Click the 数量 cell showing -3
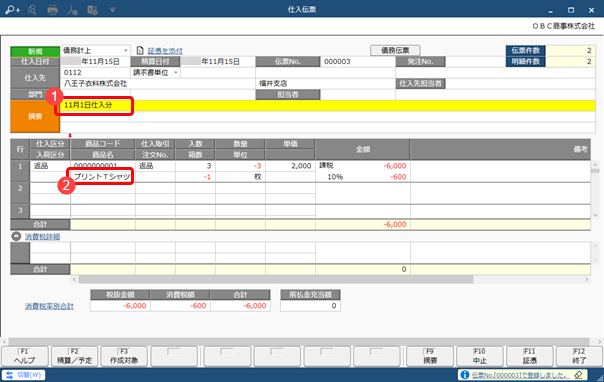 point(240,166)
